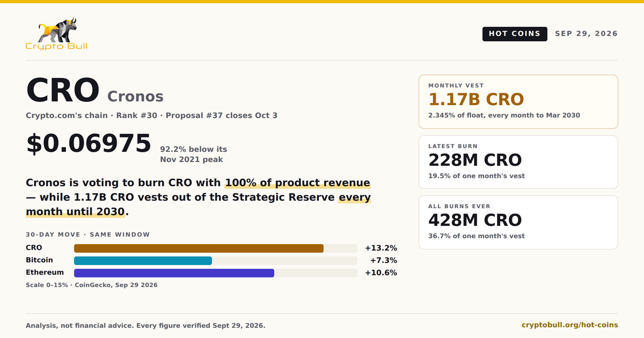Image resolution: width=644 pixels, height=338 pixels.
Task: Select the HOT COINS badge
Action: pyautogui.click(x=515, y=34)
